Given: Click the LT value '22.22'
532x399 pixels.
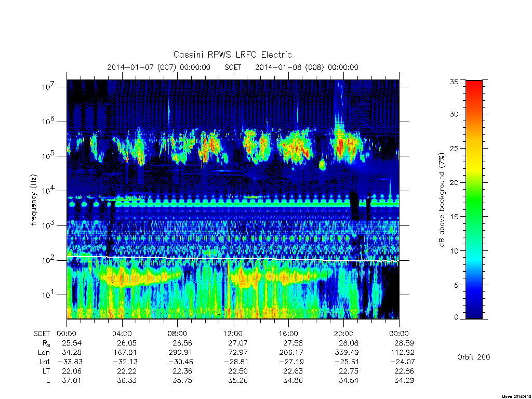Looking at the screenshot, I should [127, 371].
